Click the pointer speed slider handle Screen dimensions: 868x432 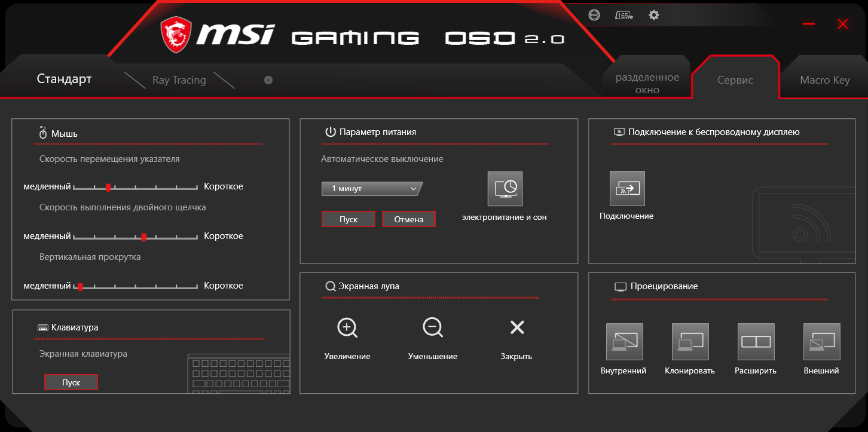(108, 188)
